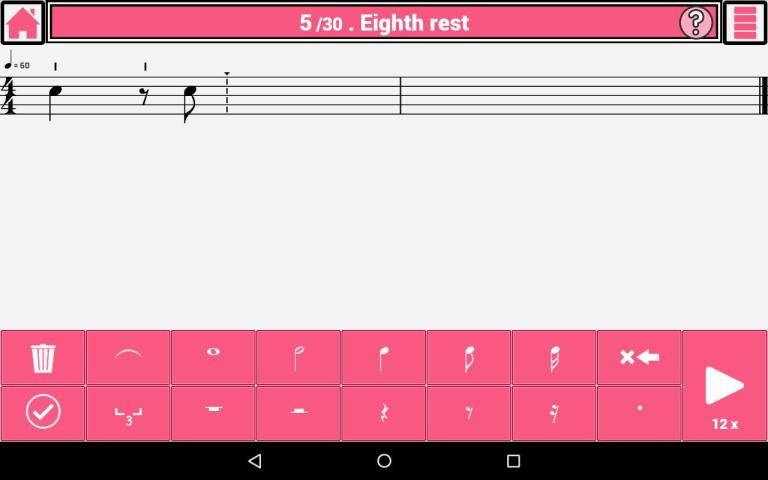Image resolution: width=768 pixels, height=480 pixels.
Task: Toggle the dotted note modifier
Action: click(639, 413)
